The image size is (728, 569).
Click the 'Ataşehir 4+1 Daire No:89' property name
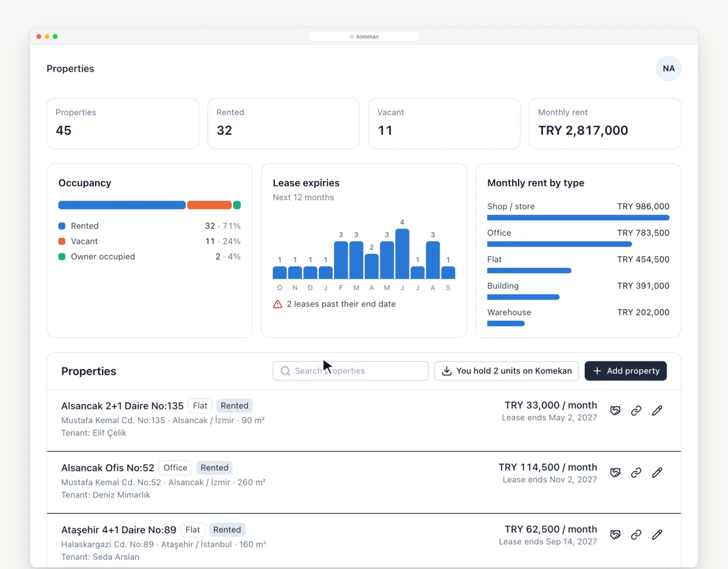[119, 530]
